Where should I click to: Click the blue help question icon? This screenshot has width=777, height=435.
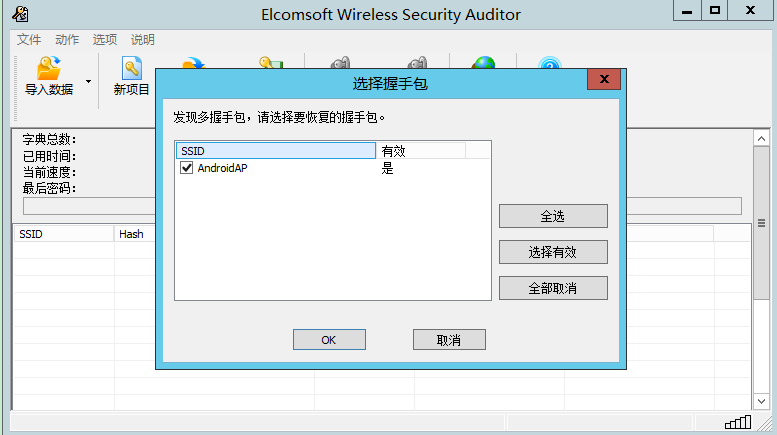(550, 62)
